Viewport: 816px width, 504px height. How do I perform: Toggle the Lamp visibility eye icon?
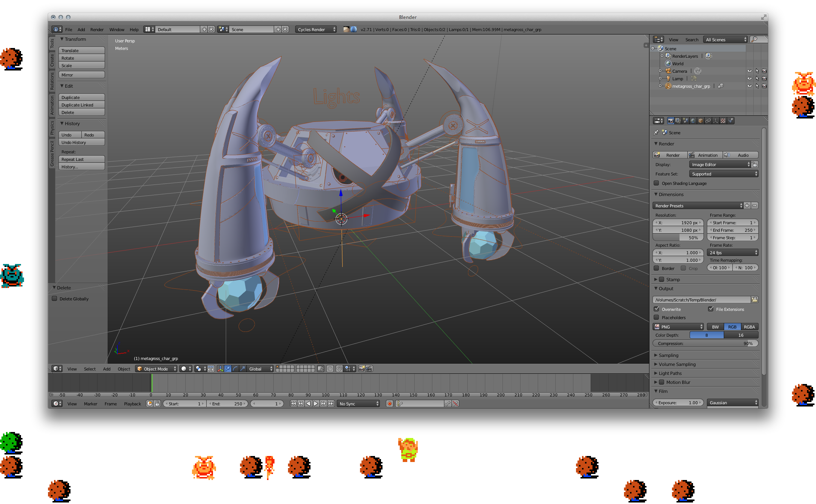(x=749, y=78)
